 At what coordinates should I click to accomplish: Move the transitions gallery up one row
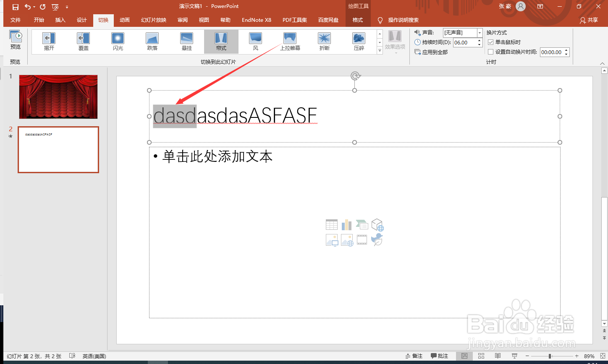(380, 34)
